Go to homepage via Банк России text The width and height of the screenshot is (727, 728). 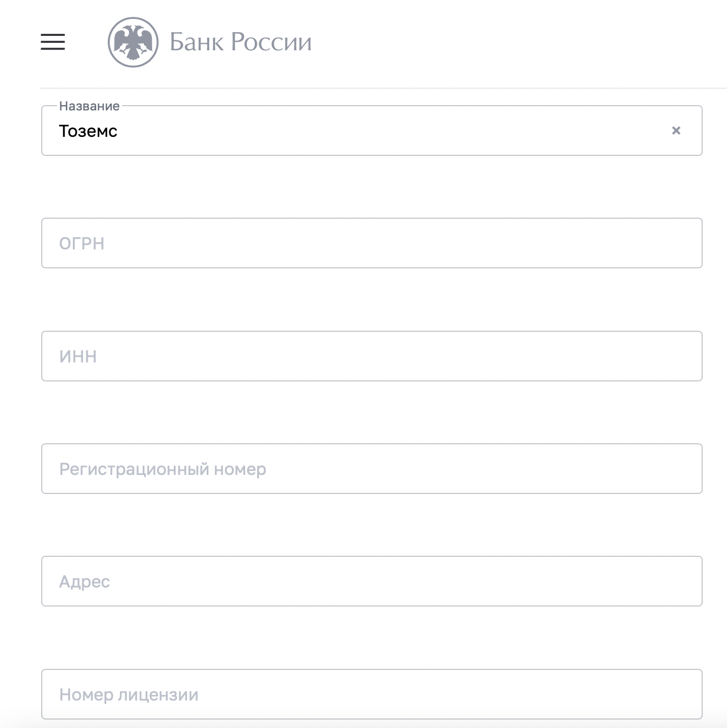[240, 42]
